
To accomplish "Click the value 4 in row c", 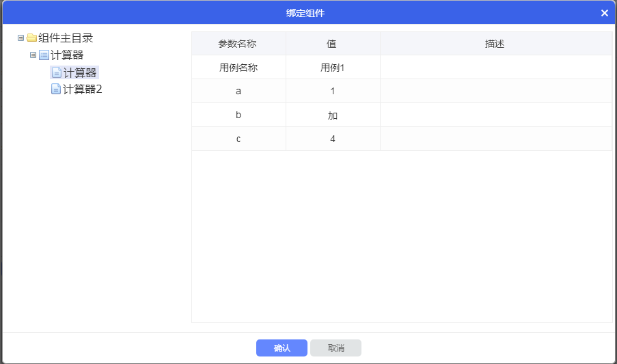I will click(x=332, y=139).
